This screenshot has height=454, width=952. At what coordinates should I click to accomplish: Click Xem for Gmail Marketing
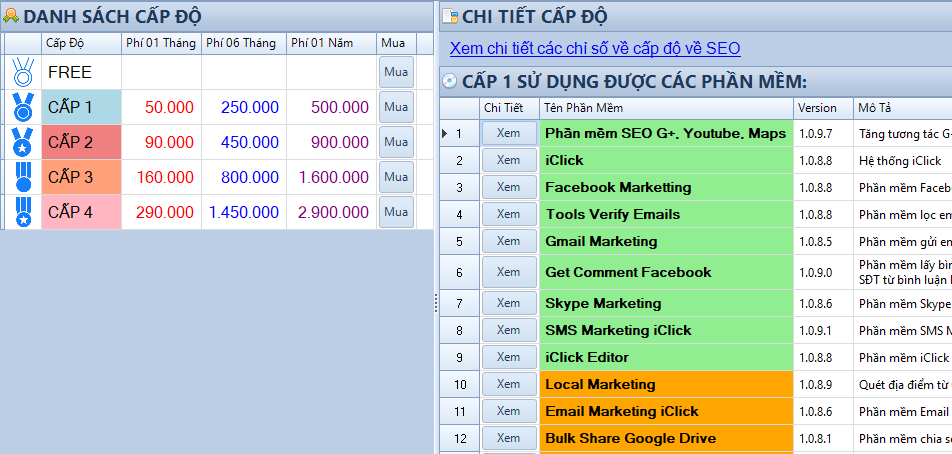pos(509,241)
